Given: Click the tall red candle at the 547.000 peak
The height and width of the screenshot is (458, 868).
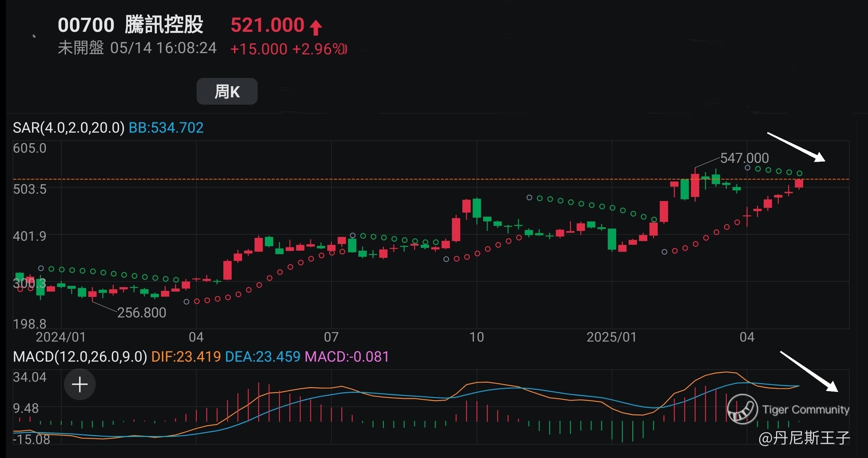Looking at the screenshot, I should tap(695, 185).
